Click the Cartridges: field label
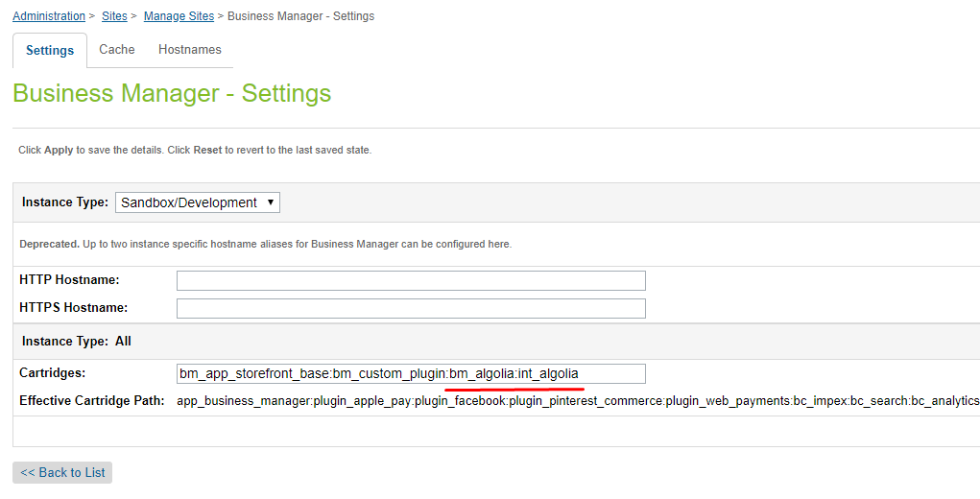 coord(53,373)
